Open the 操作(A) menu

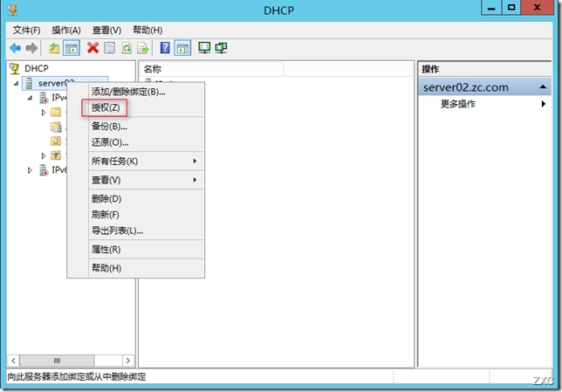[66, 31]
